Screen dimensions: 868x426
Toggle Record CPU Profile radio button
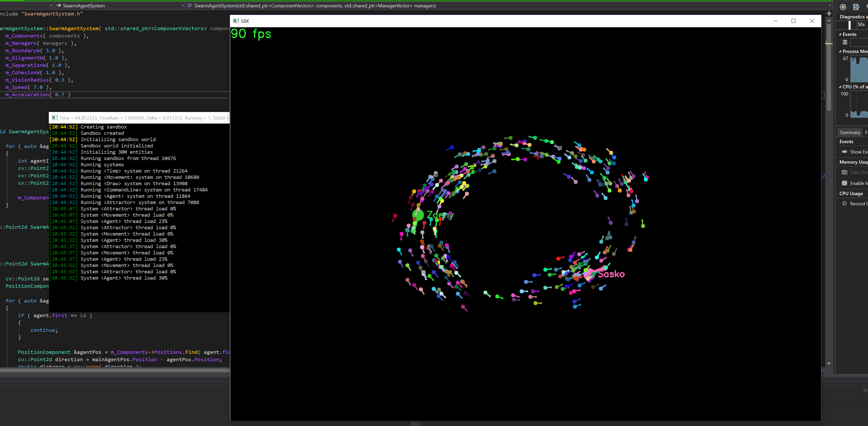[x=844, y=203]
